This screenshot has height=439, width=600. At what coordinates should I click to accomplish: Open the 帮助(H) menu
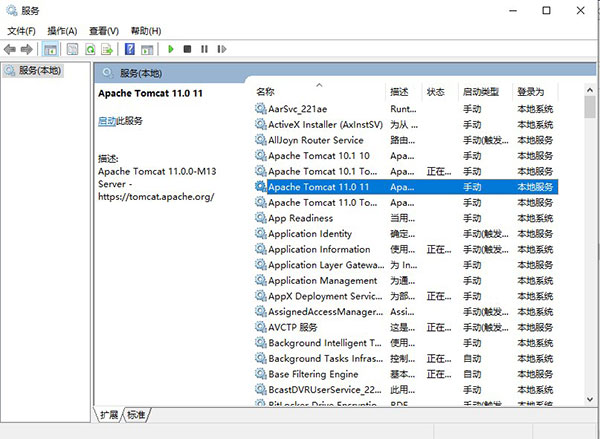pyautogui.click(x=146, y=31)
